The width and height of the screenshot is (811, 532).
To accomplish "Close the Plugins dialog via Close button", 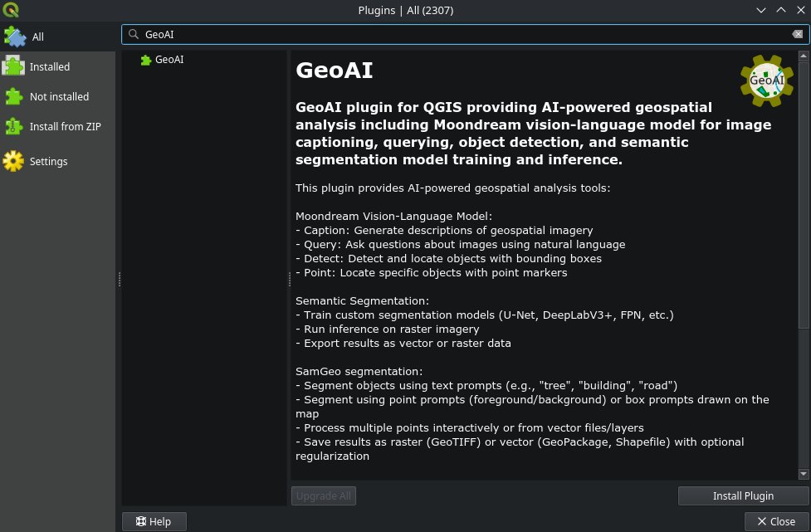I will 775,521.
